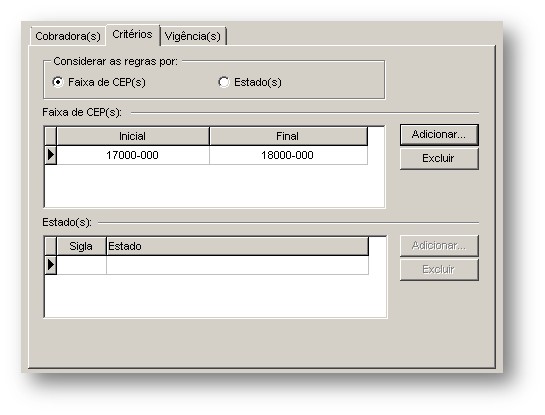This screenshot has width=545, height=415.
Task: Click Adicionar for CEP ranges
Action: [439, 135]
